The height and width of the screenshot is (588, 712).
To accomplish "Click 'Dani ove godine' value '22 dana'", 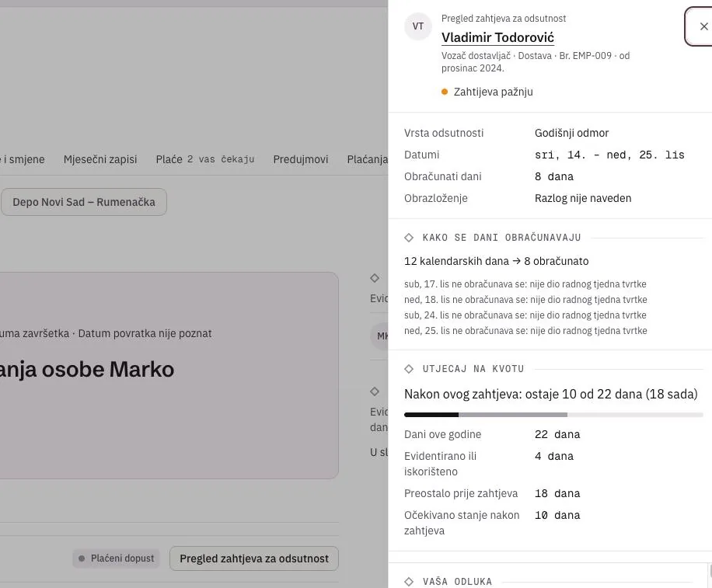I will (x=557, y=434).
